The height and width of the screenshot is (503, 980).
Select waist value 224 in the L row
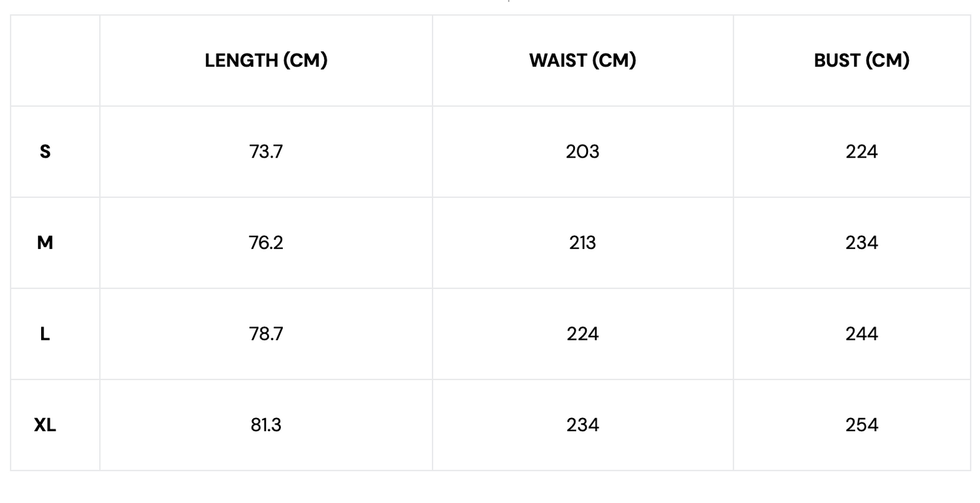point(582,334)
